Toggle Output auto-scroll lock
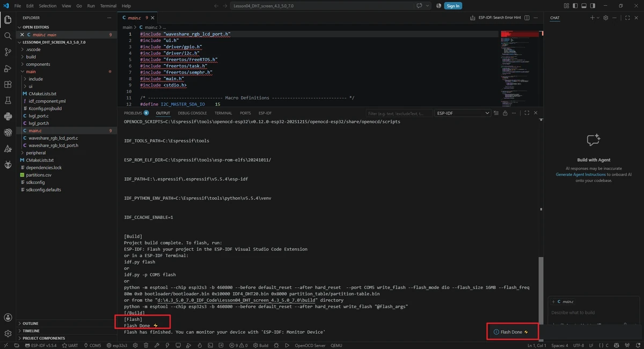The height and width of the screenshot is (349, 644). pyautogui.click(x=505, y=113)
